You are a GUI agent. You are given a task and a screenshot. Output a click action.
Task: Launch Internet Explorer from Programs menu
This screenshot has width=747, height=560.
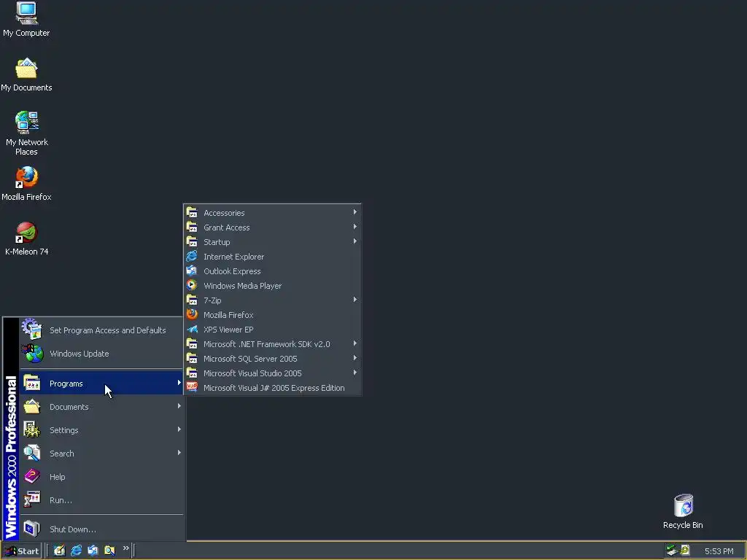tap(272, 257)
